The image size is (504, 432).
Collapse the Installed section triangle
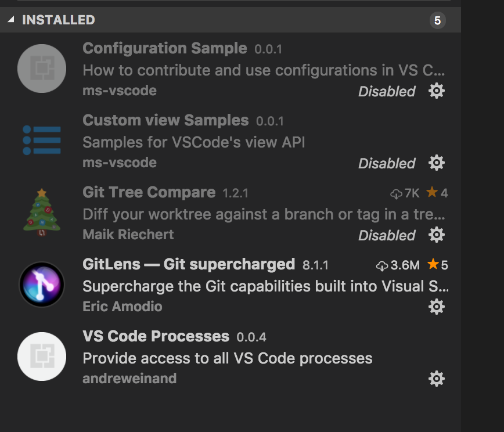[10, 20]
